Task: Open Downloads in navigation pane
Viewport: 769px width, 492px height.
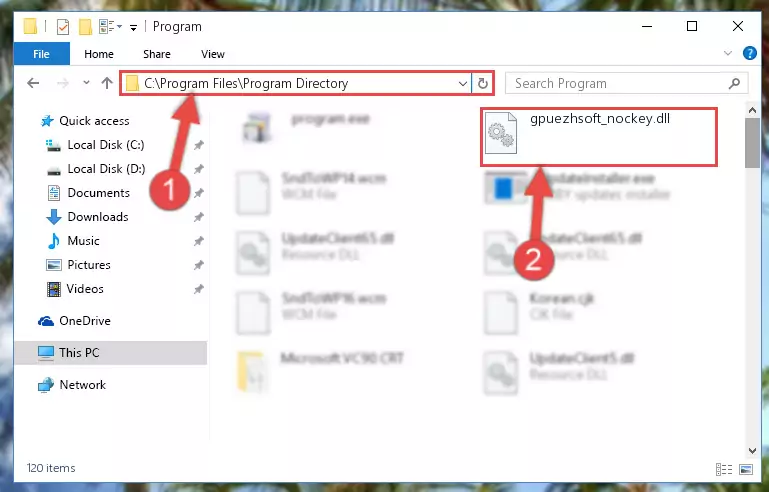Action: pos(98,217)
